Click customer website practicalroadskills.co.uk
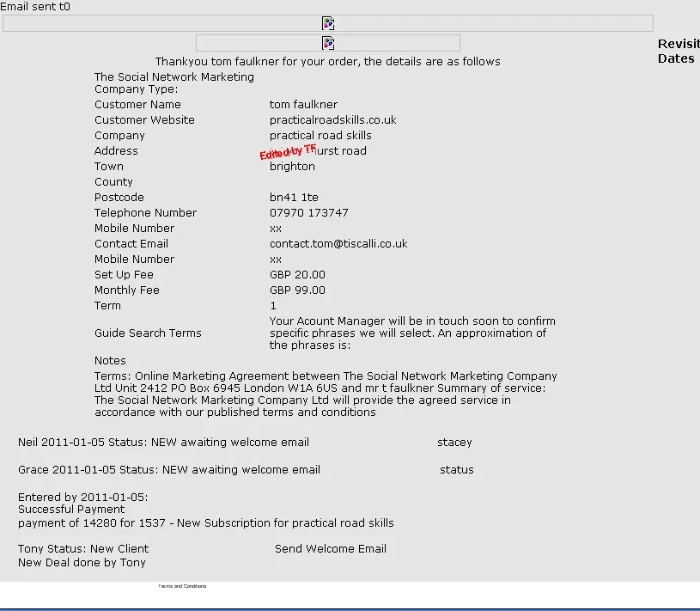 pos(333,120)
